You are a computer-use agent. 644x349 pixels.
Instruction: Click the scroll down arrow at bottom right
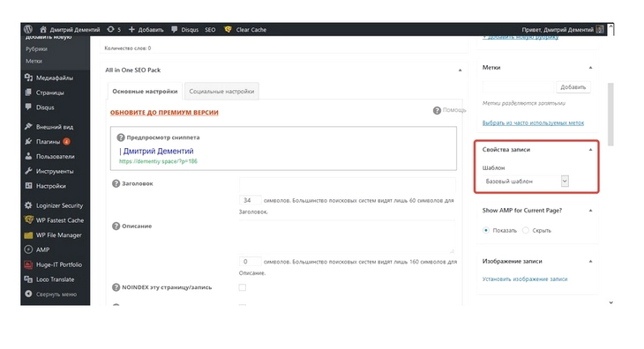(x=610, y=302)
